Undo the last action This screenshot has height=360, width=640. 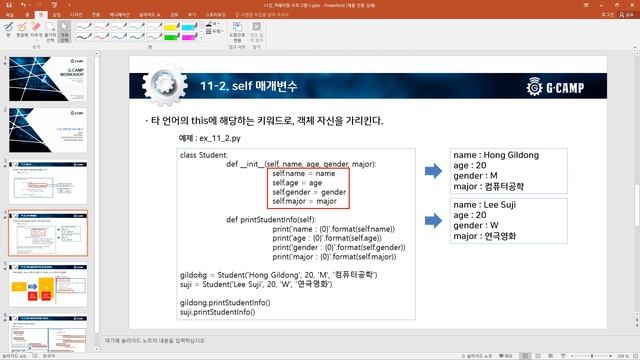tap(23, 5)
